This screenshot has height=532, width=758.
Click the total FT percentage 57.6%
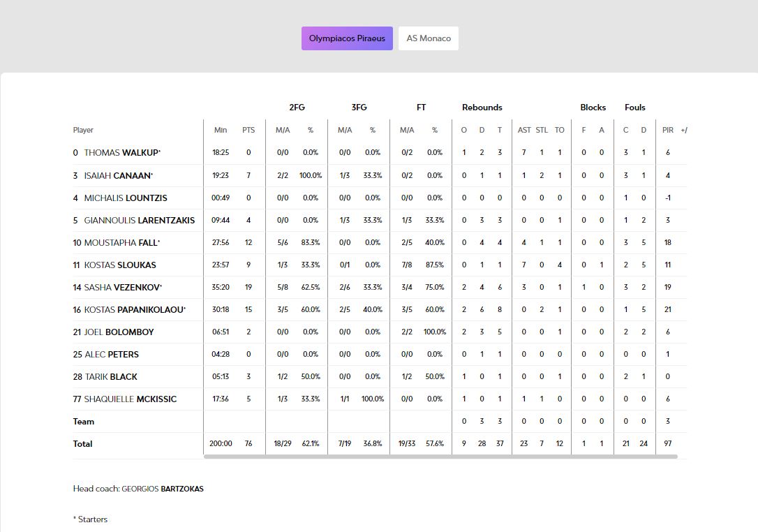click(435, 443)
